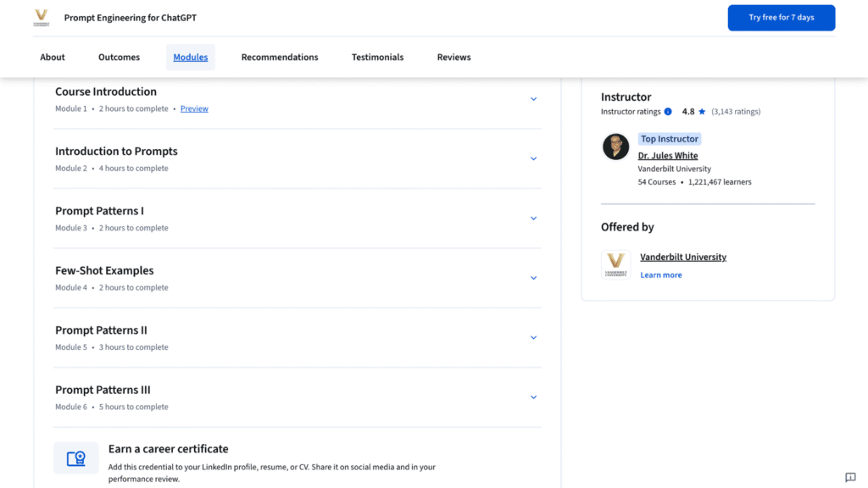The width and height of the screenshot is (868, 488).
Task: Click the Prompt Patterns III heading
Action: 103,390
